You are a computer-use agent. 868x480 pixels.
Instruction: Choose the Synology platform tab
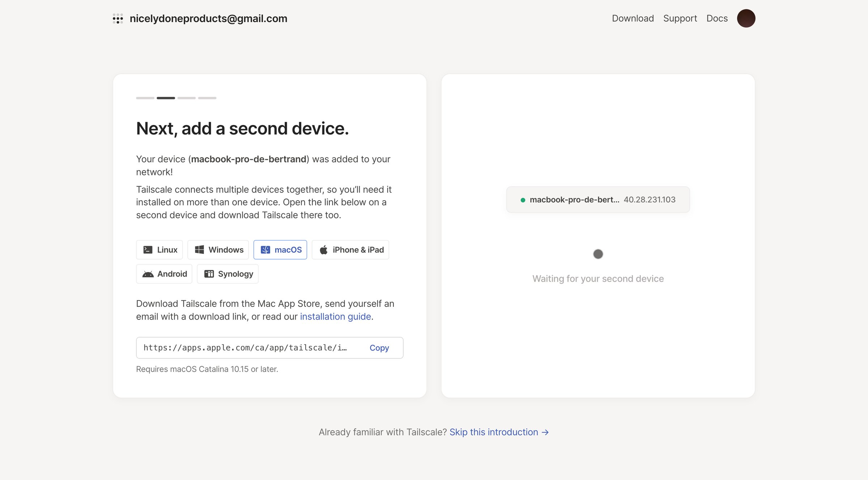point(228,274)
